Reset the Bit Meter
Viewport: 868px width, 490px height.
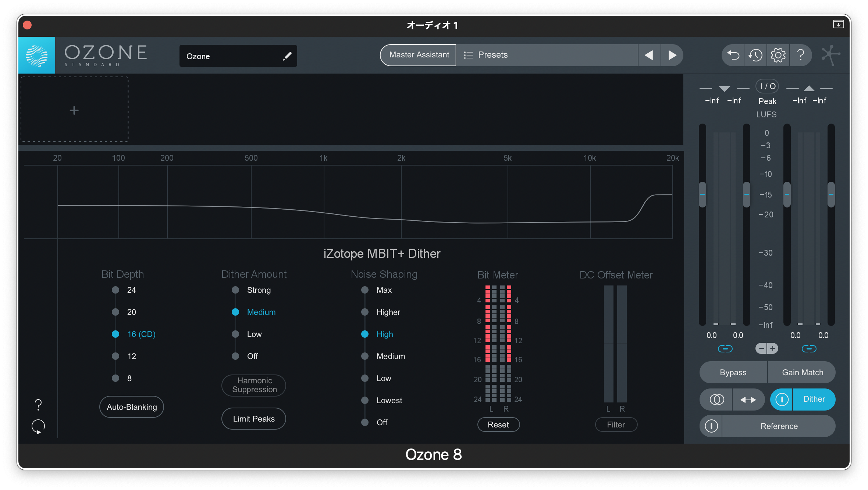click(x=498, y=425)
